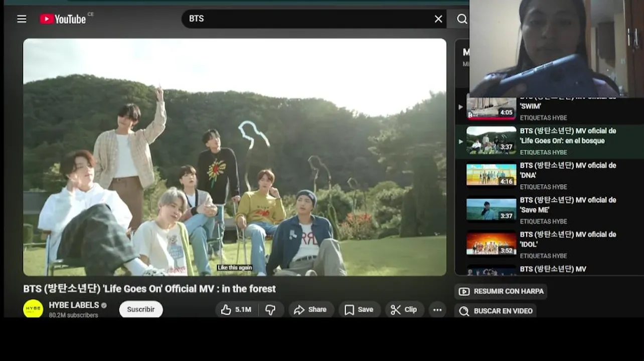Subscribe to HYBE LABELS with Suscribir
644x361 pixels.
pos(141,309)
